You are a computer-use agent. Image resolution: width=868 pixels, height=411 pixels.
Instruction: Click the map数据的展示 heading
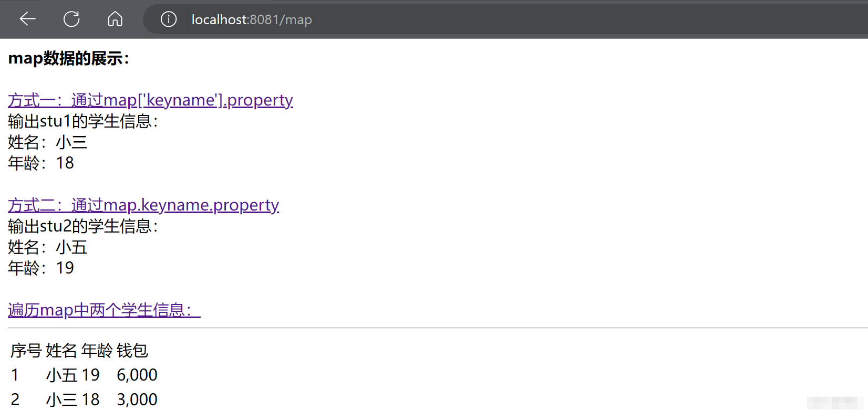click(x=68, y=58)
